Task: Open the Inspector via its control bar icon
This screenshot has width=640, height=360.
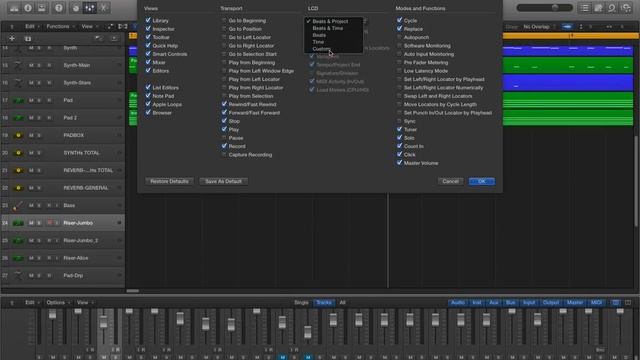Action: pos(28,8)
